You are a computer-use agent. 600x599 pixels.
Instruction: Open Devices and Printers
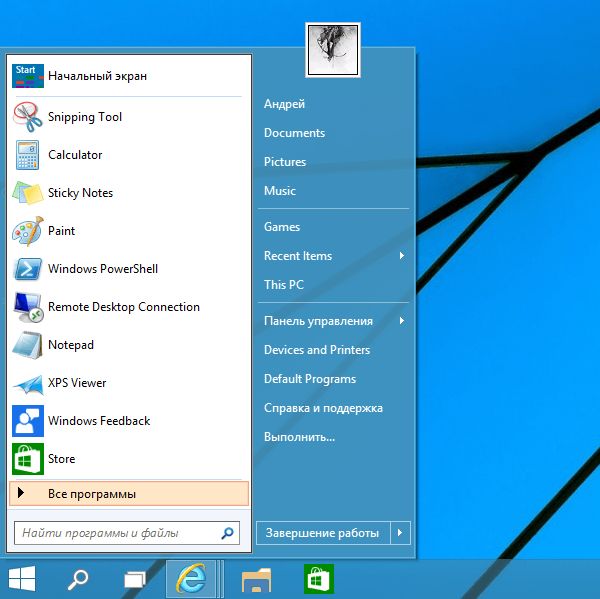coord(317,350)
